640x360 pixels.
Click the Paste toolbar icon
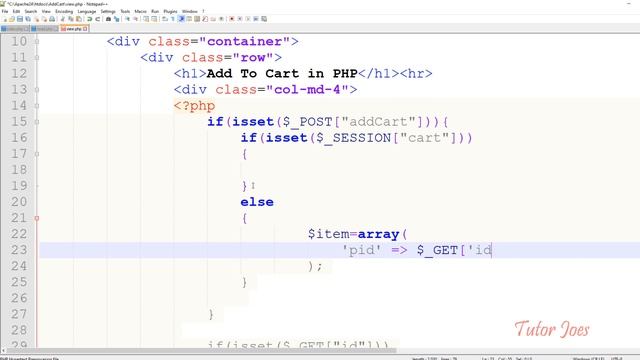78,19
